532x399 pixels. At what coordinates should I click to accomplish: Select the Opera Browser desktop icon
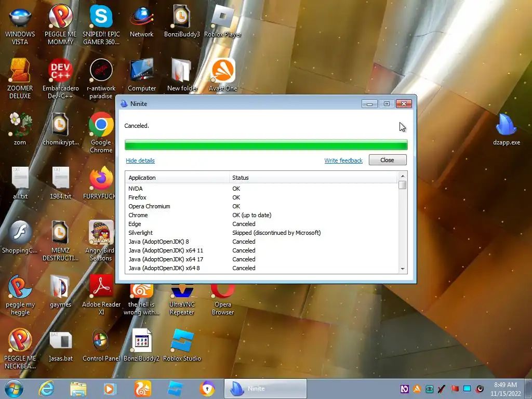pos(222,299)
